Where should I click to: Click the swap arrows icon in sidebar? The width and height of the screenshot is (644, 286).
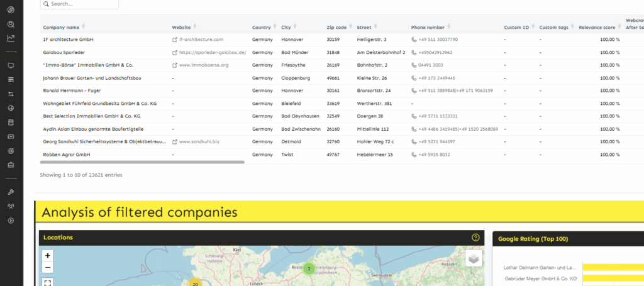11,94
